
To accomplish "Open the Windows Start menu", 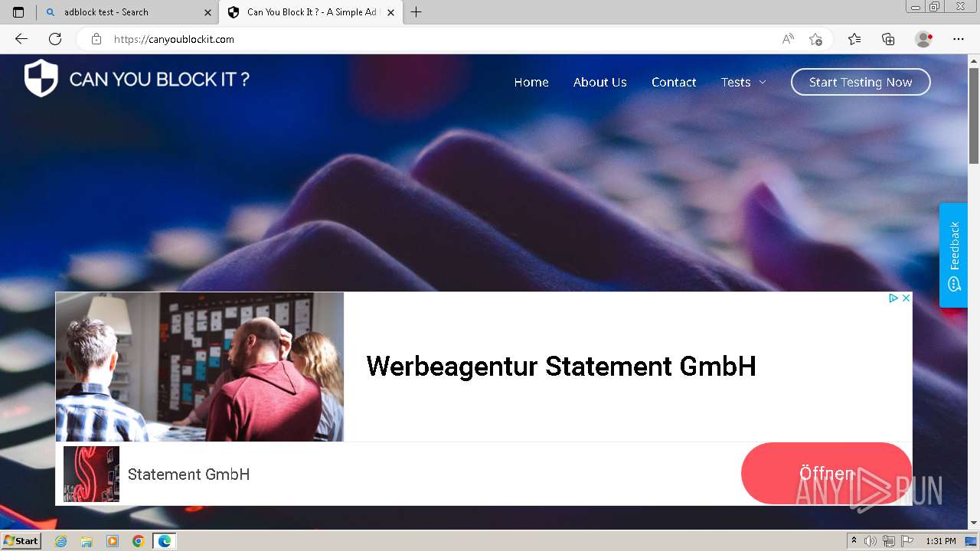I will [x=21, y=540].
